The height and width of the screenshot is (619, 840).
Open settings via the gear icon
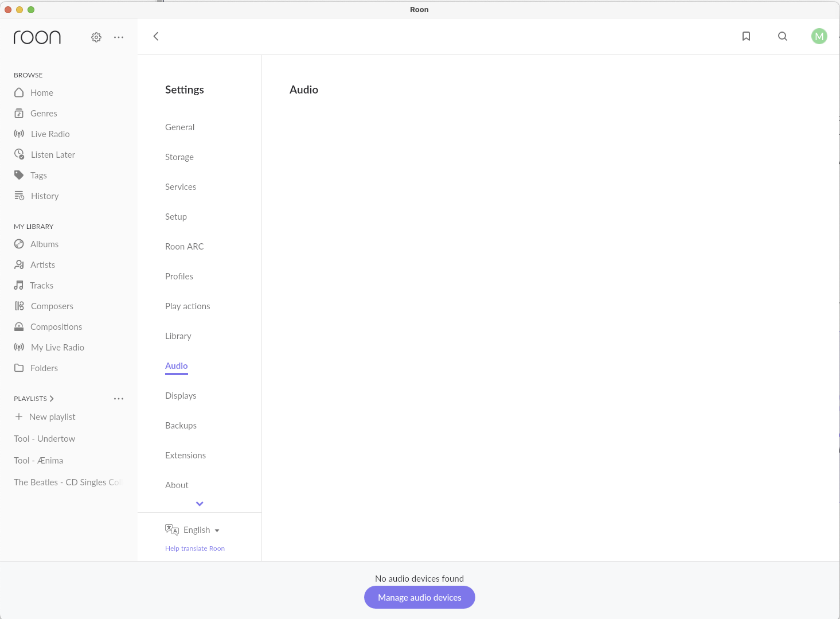[x=96, y=37]
